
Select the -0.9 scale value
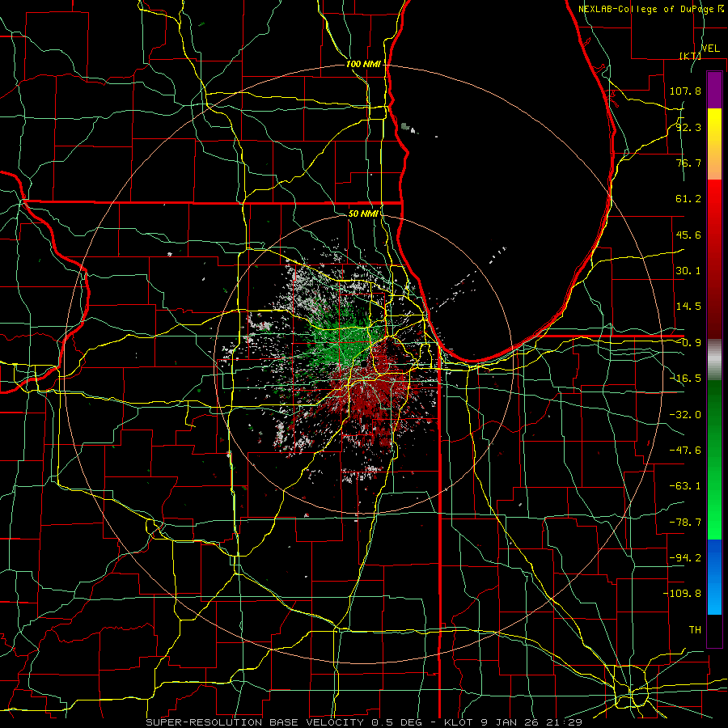pyautogui.click(x=688, y=343)
